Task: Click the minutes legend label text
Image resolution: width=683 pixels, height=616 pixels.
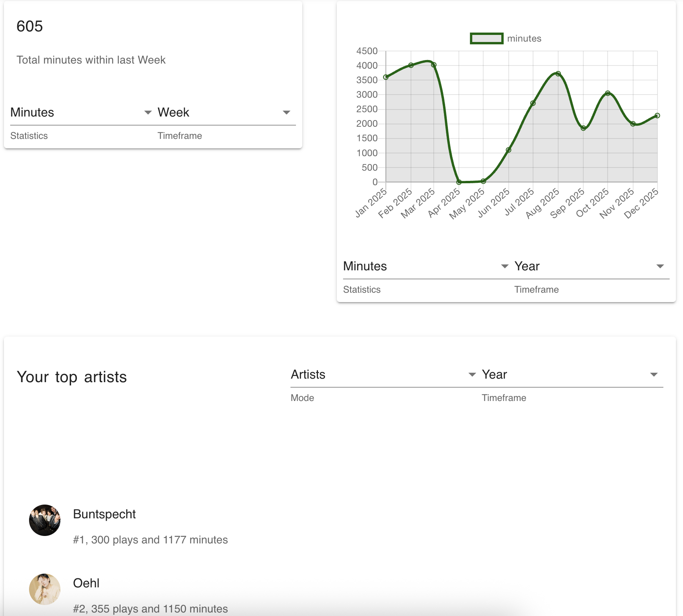Action: point(524,38)
